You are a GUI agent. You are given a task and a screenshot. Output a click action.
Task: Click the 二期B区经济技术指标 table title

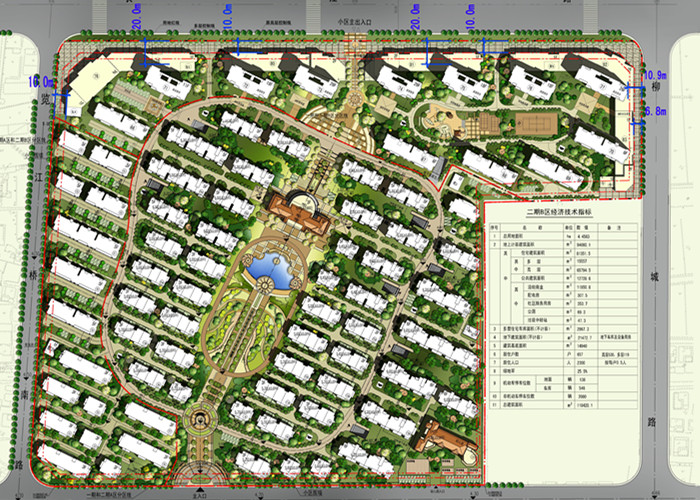(x=559, y=213)
